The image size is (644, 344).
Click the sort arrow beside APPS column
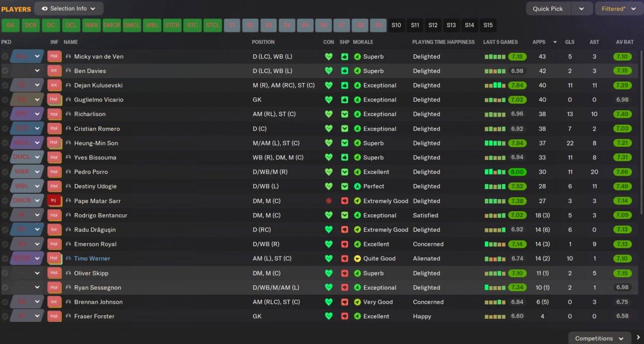click(555, 42)
